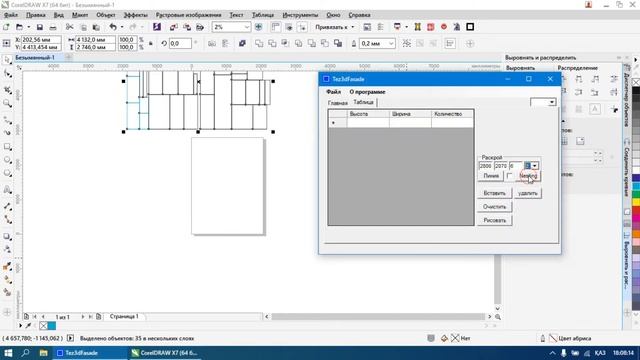Viewport: 640px width, 360px height.
Task: Click the New document icon
Action: tap(6, 27)
